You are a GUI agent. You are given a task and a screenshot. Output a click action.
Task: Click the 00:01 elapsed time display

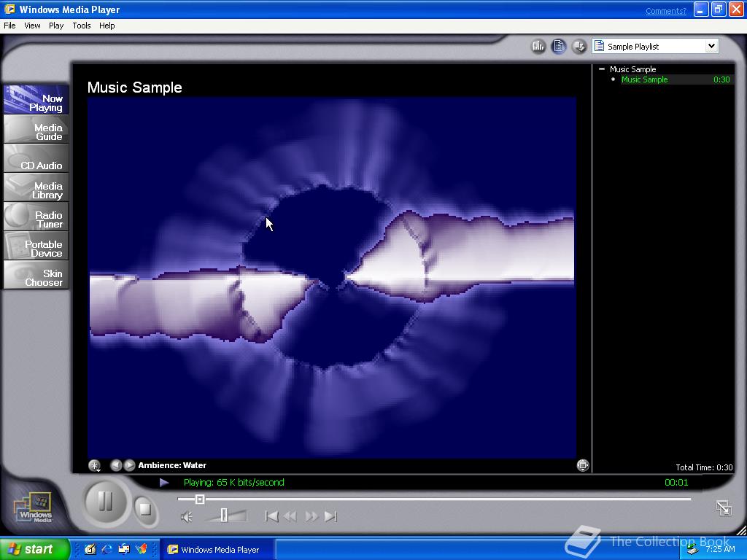[x=676, y=483]
